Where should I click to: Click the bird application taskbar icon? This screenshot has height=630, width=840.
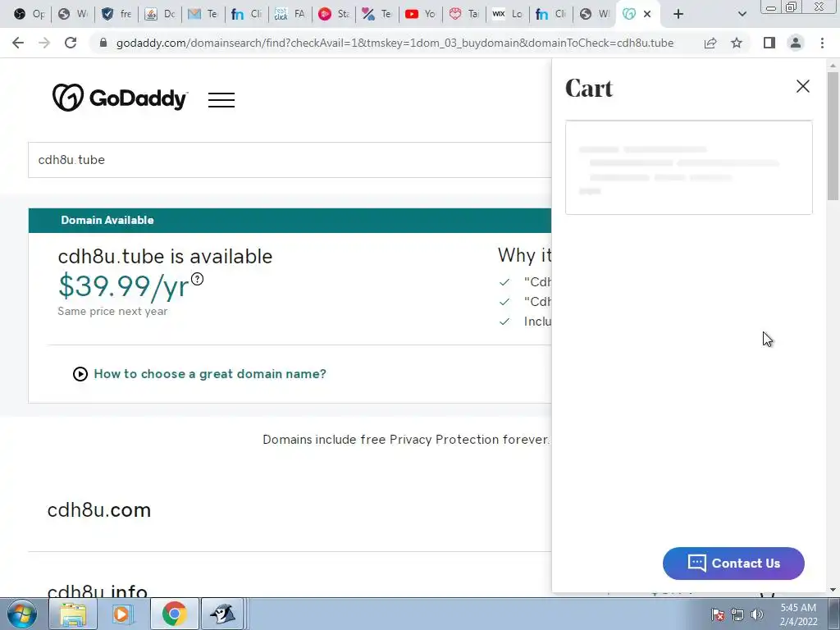[222, 614]
